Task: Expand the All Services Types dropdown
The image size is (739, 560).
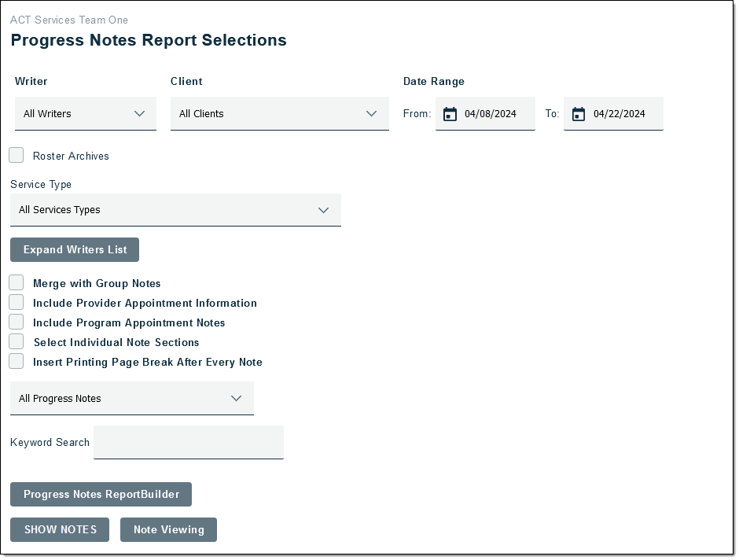Action: 175,210
